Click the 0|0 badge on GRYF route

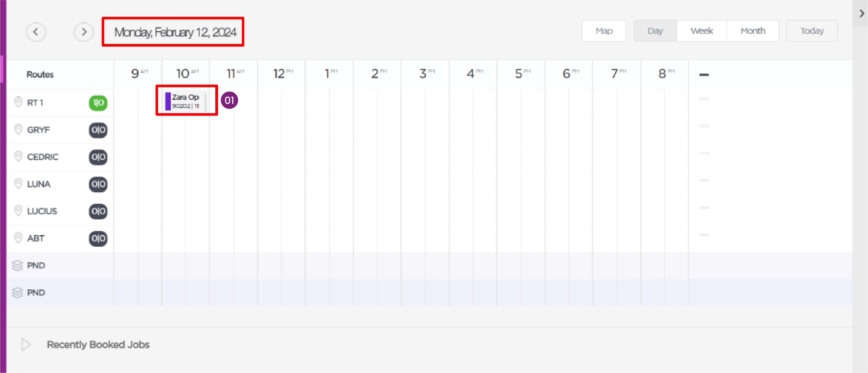(98, 130)
